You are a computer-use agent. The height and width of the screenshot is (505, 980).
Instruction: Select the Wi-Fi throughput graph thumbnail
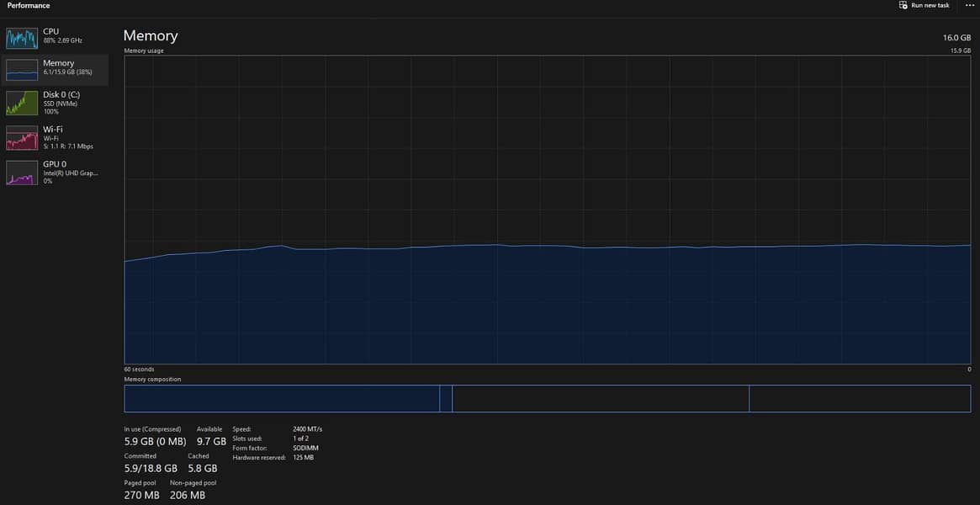point(22,137)
